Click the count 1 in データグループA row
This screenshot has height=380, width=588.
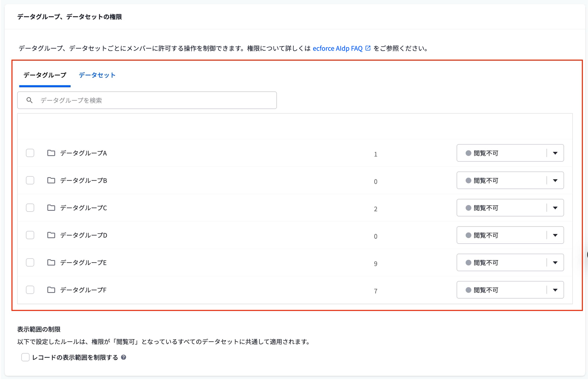(375, 154)
